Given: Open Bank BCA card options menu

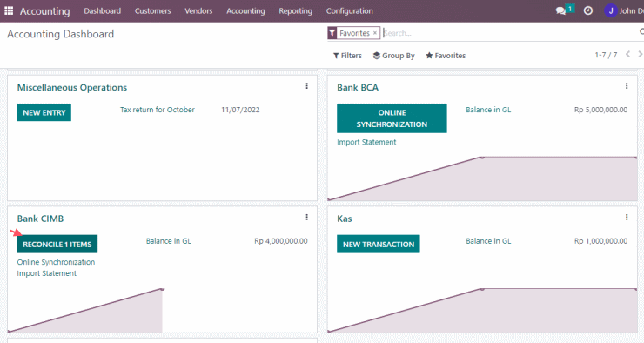Looking at the screenshot, I should click(x=627, y=86).
